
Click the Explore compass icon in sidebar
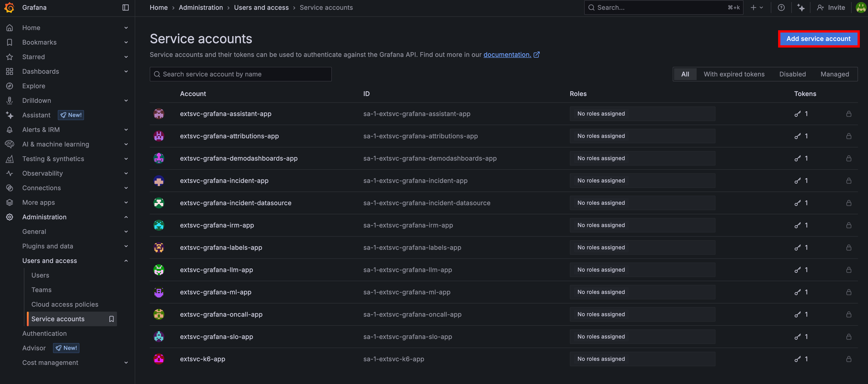click(10, 86)
